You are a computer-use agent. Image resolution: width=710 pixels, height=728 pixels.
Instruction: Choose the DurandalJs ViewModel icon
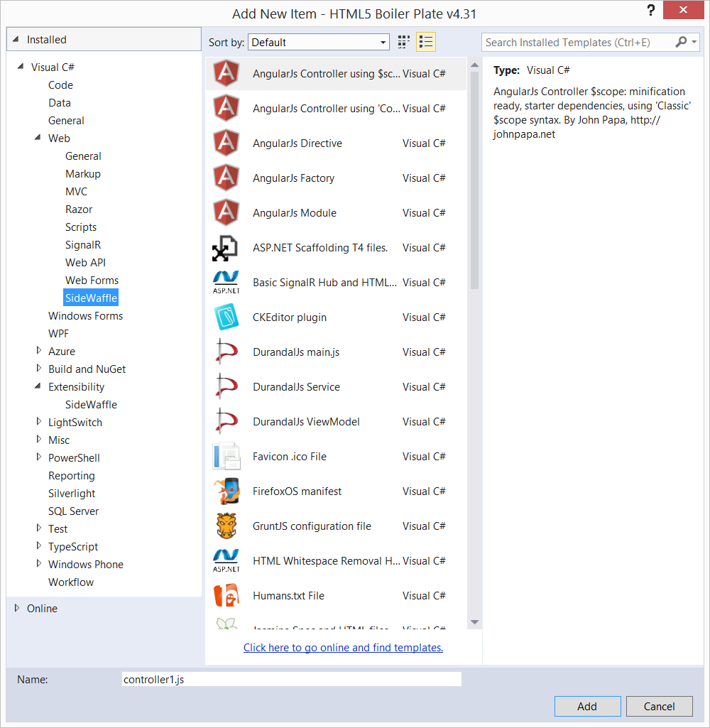226,422
